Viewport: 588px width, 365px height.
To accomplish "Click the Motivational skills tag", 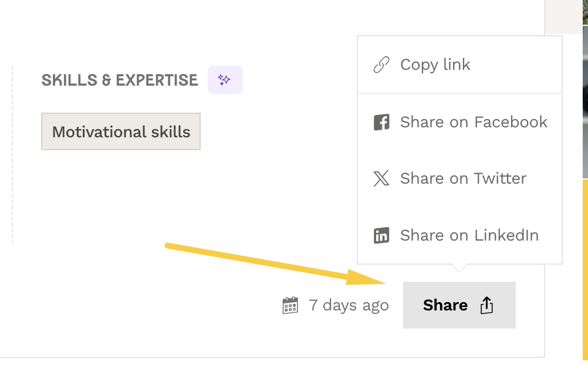I will [x=121, y=131].
